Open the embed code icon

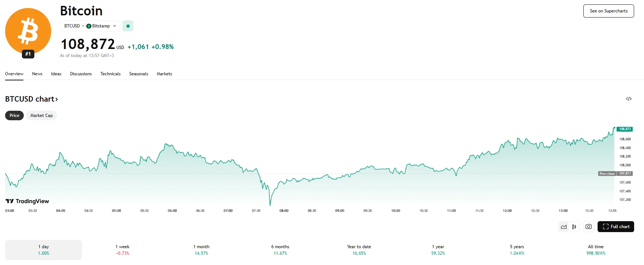629,99
